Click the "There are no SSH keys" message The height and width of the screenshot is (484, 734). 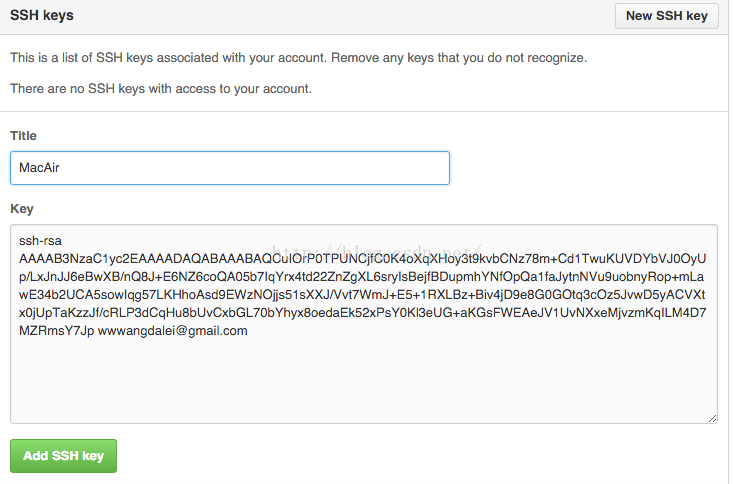pos(161,88)
